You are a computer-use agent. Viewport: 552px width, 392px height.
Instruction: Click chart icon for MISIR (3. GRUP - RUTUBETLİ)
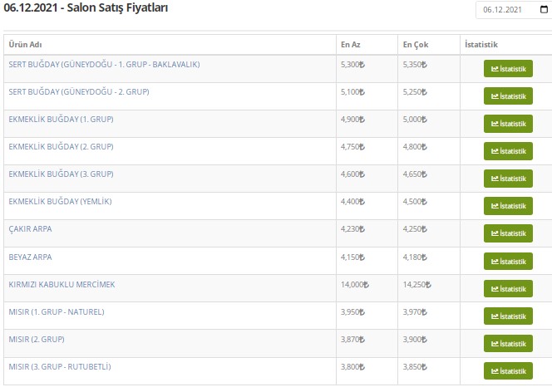click(x=495, y=370)
